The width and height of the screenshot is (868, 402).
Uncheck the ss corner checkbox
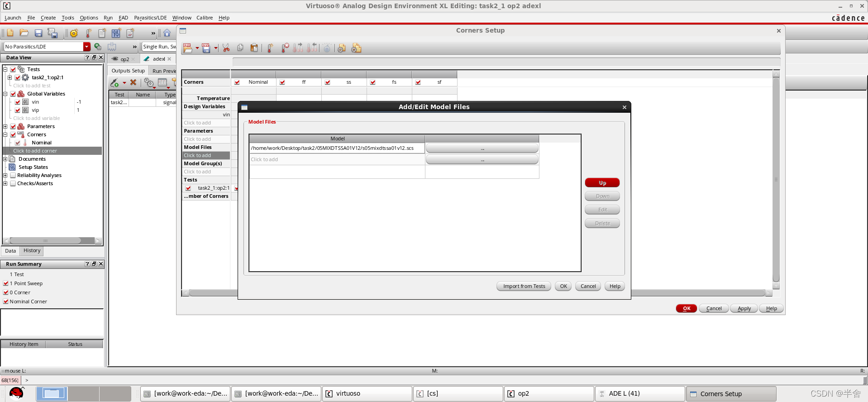(x=328, y=82)
